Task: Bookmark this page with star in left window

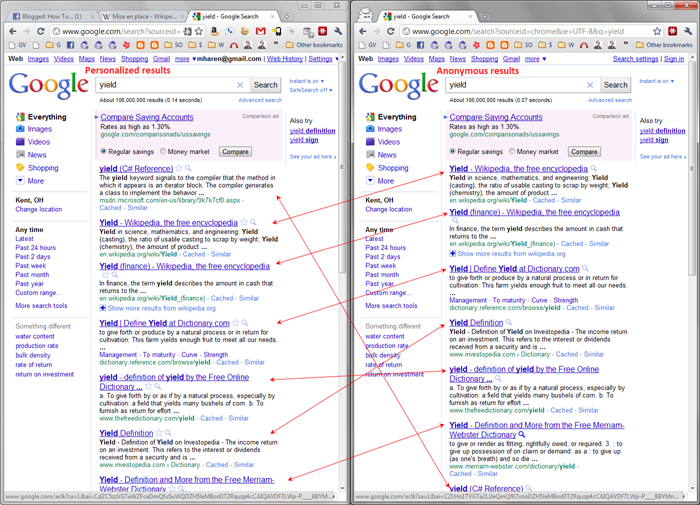Action: point(199,31)
